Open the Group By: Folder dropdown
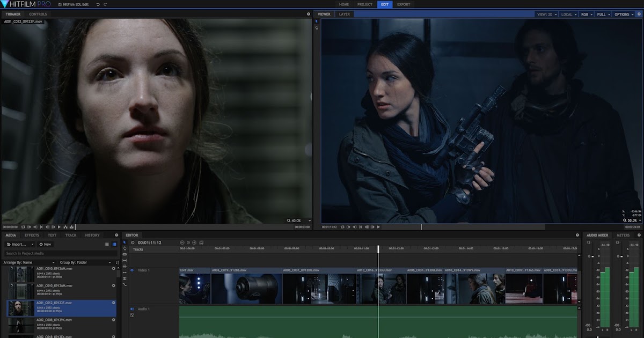This screenshot has width=644, height=338. tap(86, 262)
